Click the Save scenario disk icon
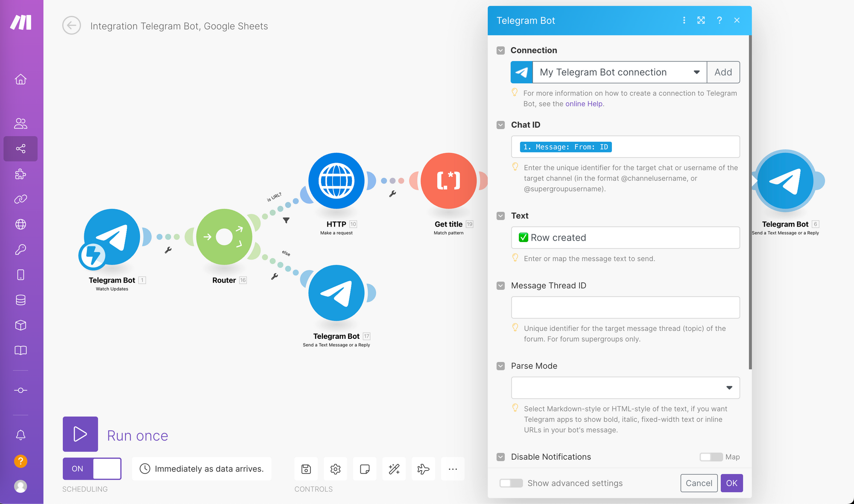Image resolution: width=854 pixels, height=504 pixels. pos(306,469)
